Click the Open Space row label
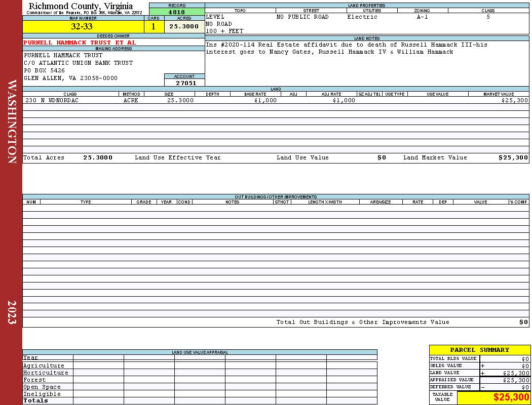The height and width of the screenshot is (405, 532). (x=42, y=387)
